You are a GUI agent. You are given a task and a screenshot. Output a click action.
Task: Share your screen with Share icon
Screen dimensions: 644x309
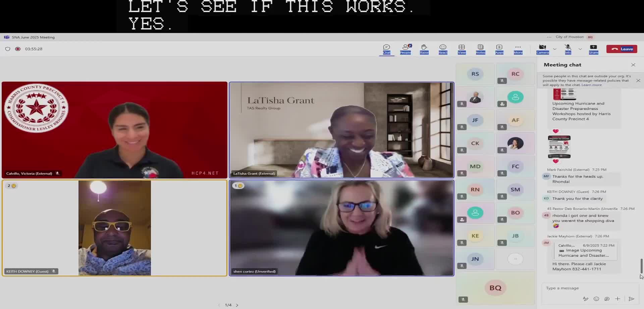(x=593, y=49)
